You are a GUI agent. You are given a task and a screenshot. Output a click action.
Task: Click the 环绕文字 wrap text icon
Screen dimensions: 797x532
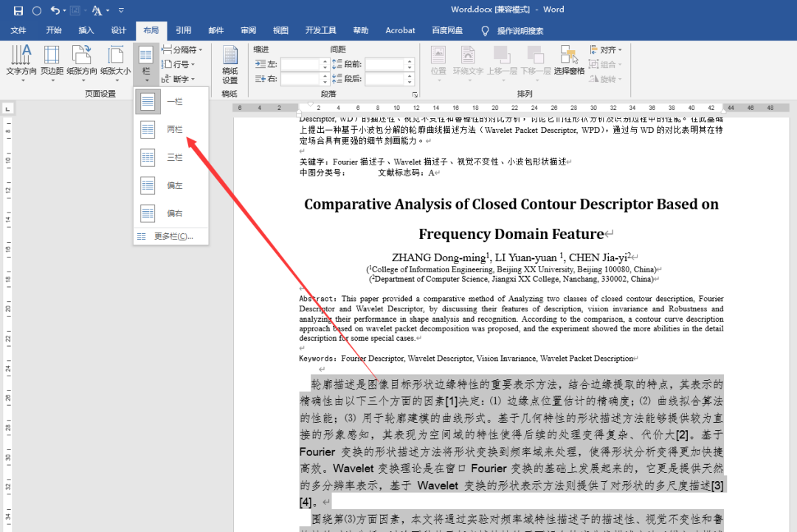468,63
